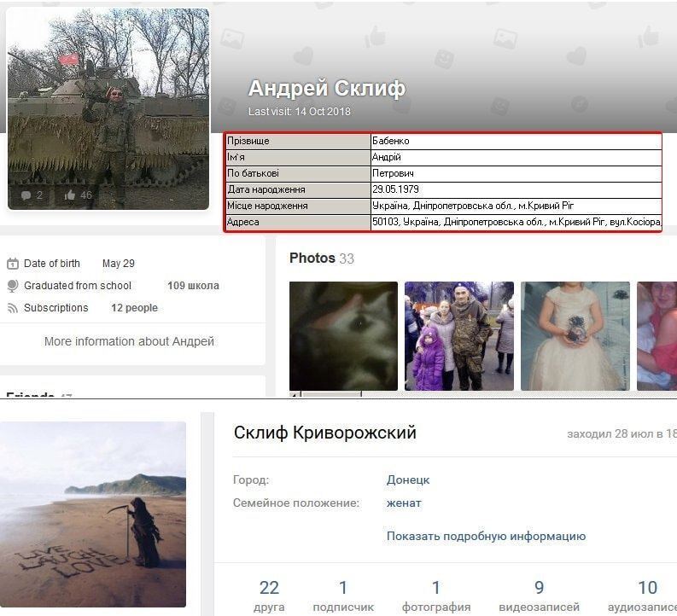
Task: Open the '109 школа' school link
Action: [193, 286]
